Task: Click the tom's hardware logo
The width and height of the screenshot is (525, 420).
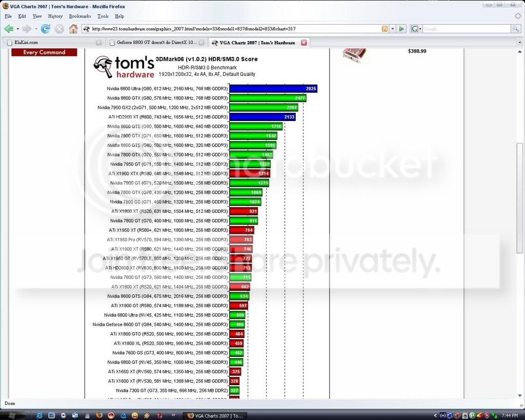Action: pos(124,67)
